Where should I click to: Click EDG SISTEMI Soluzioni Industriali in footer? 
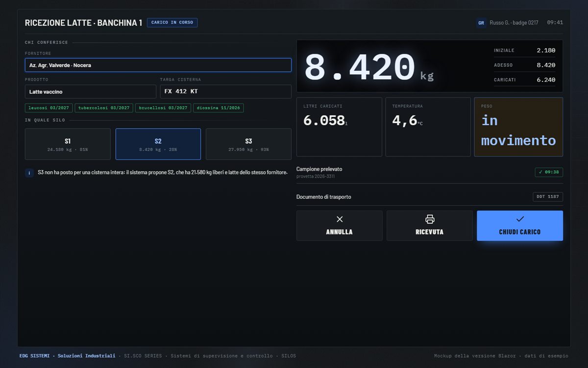point(68,356)
